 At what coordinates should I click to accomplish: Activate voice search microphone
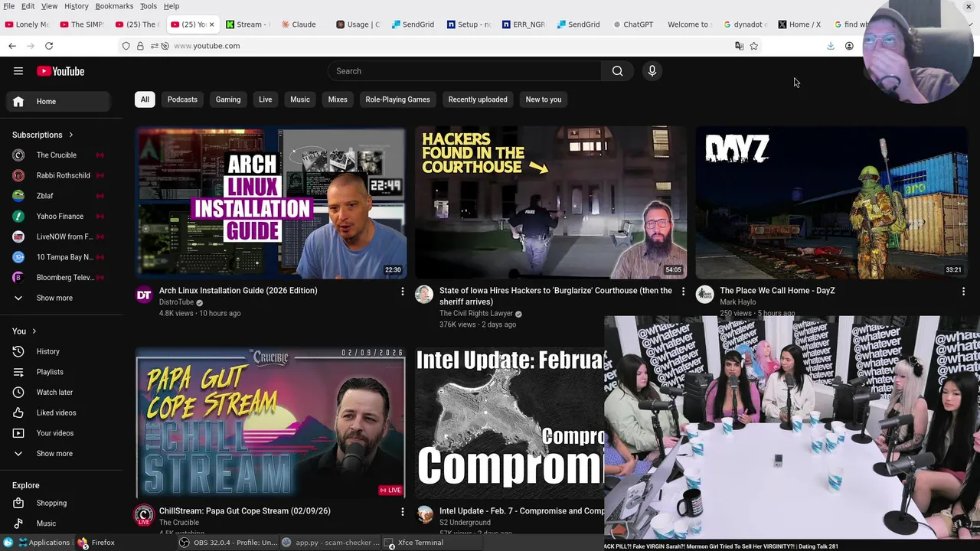point(652,71)
